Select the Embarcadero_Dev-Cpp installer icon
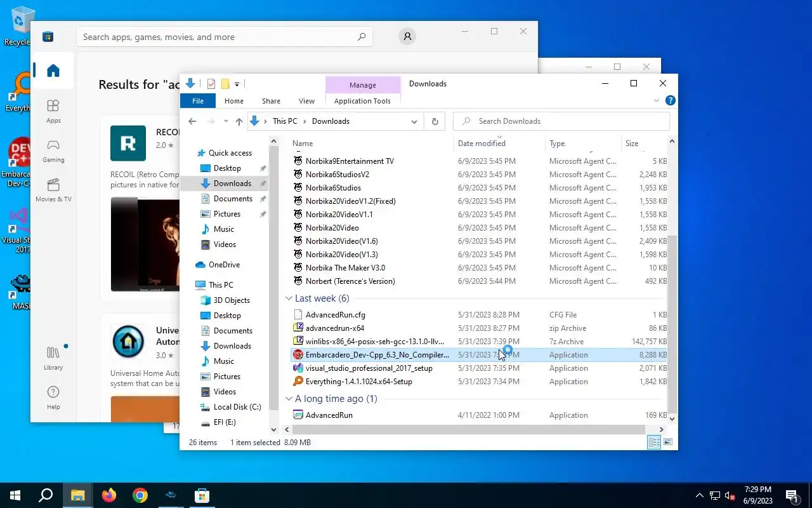The height and width of the screenshot is (508, 812). pyautogui.click(x=298, y=355)
